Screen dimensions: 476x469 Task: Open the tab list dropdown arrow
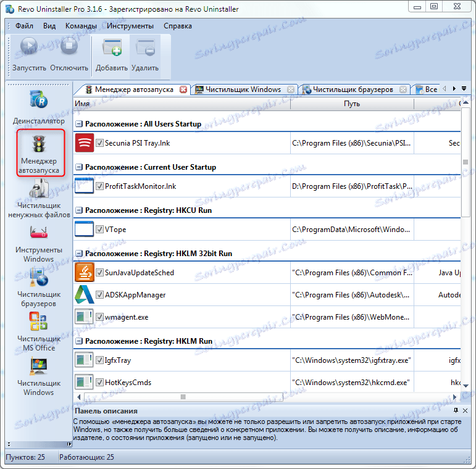click(464, 89)
